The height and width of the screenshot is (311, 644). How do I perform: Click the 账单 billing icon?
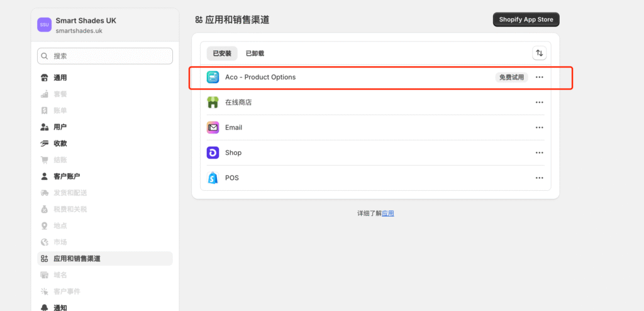pos(45,111)
